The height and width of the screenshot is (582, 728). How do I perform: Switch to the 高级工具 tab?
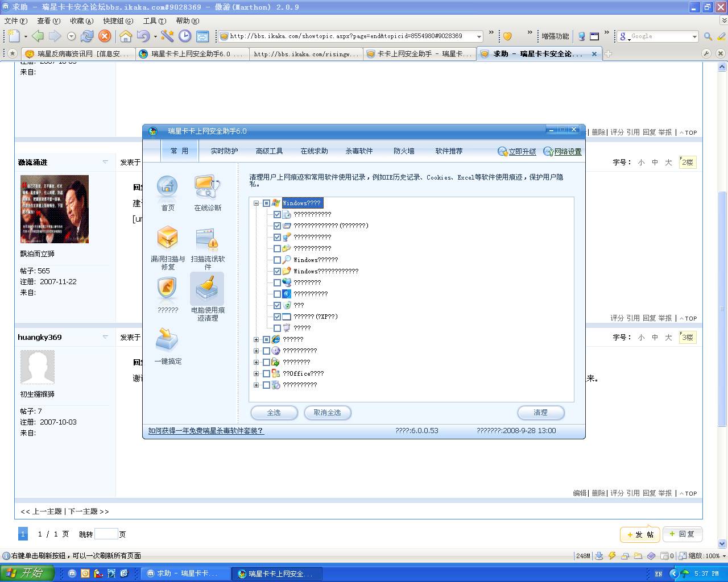269,151
